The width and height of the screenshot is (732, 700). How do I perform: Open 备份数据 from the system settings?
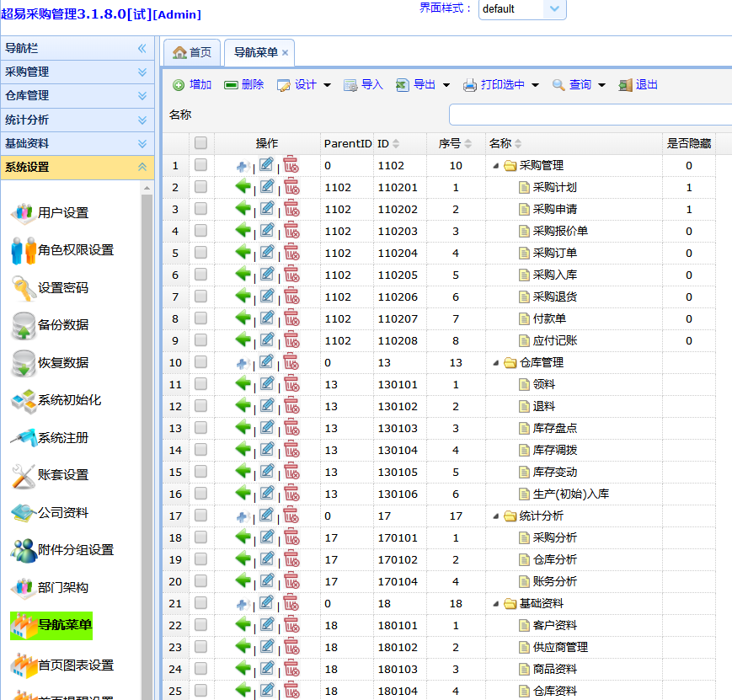[x=62, y=325]
